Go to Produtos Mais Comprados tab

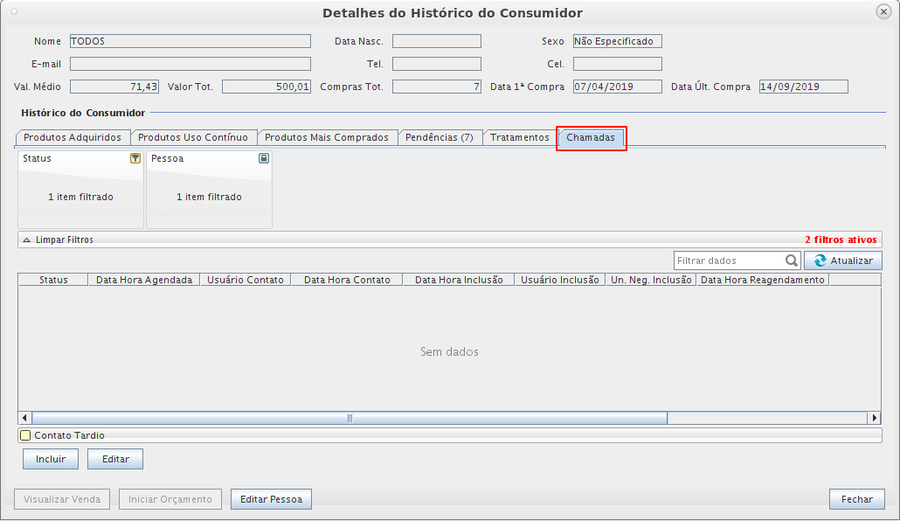(x=326, y=137)
